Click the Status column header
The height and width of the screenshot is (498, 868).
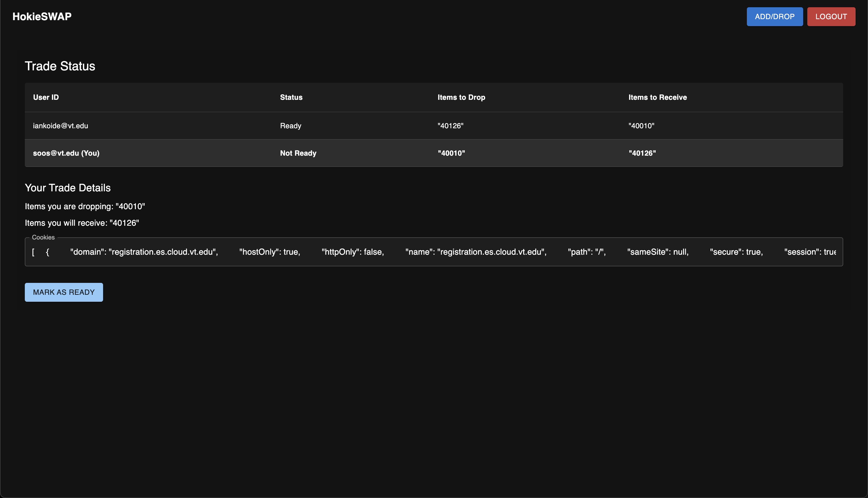291,97
